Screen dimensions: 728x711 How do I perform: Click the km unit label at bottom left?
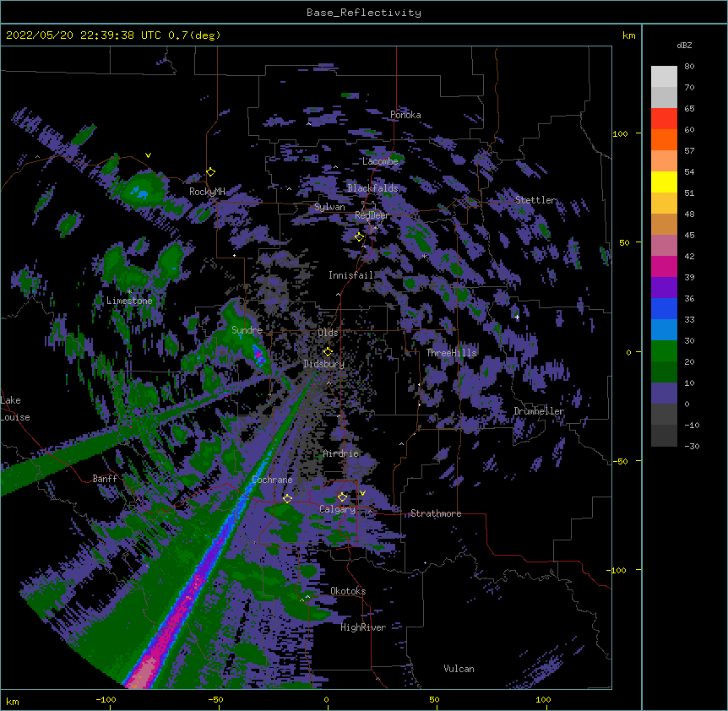13,701
